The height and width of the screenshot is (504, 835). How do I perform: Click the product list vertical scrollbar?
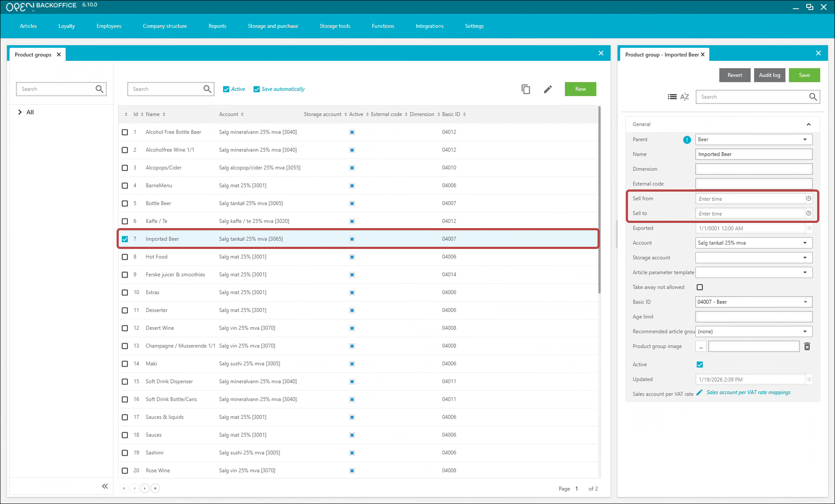tap(599, 200)
